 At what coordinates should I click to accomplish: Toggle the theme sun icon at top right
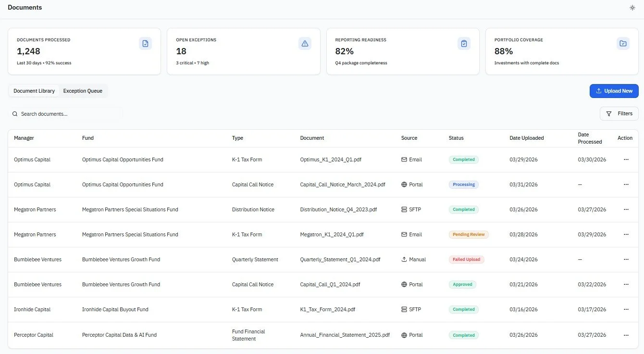pyautogui.click(x=632, y=8)
